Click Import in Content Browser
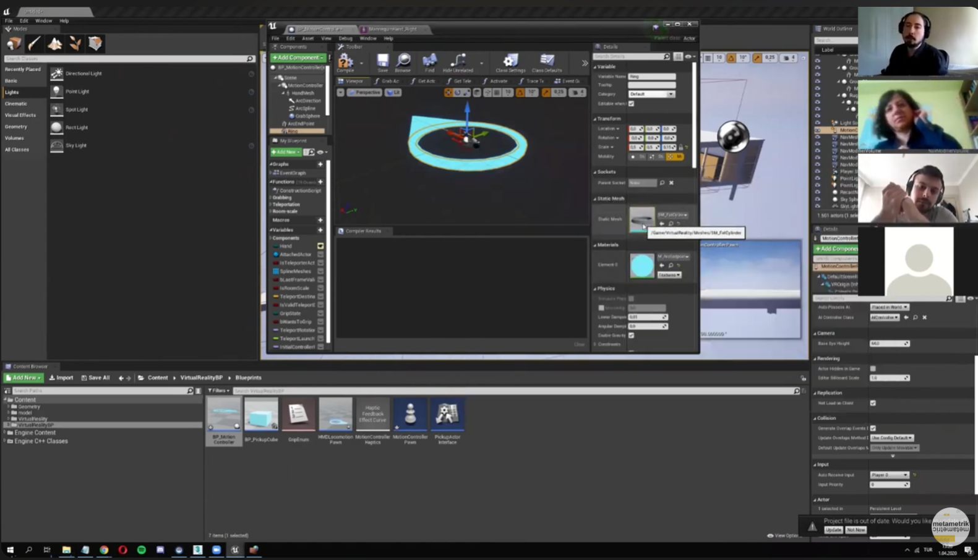 coord(61,378)
